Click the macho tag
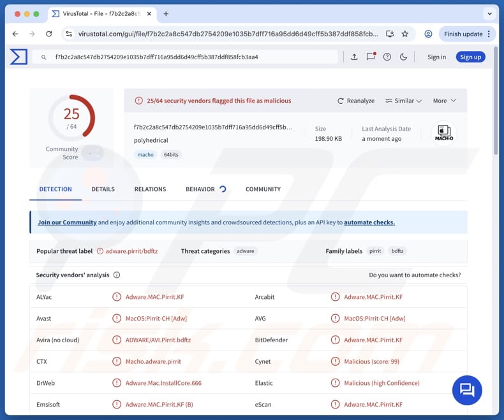 tap(145, 154)
